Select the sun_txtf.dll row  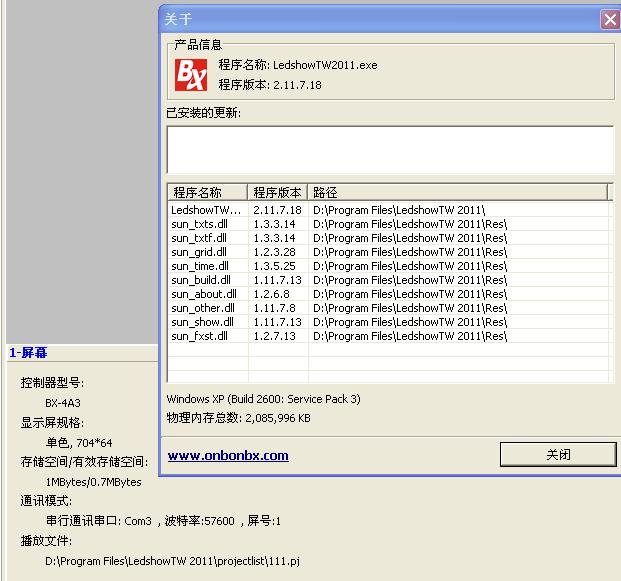(x=388, y=238)
